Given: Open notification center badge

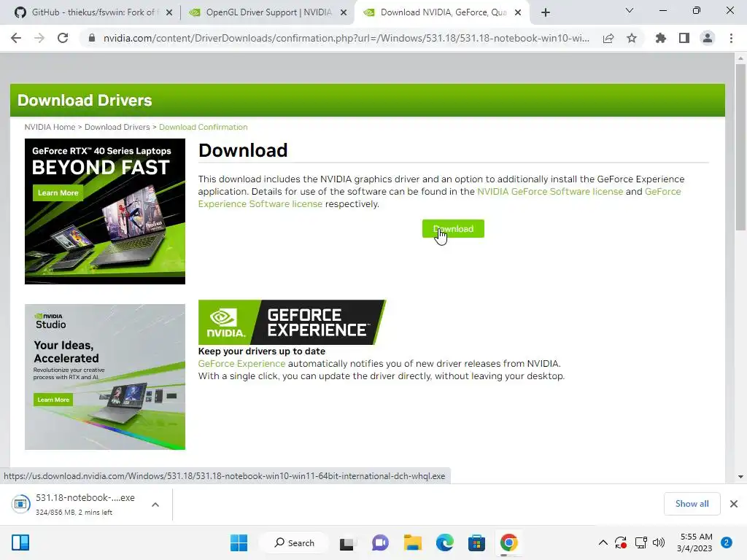Looking at the screenshot, I should [x=727, y=542].
